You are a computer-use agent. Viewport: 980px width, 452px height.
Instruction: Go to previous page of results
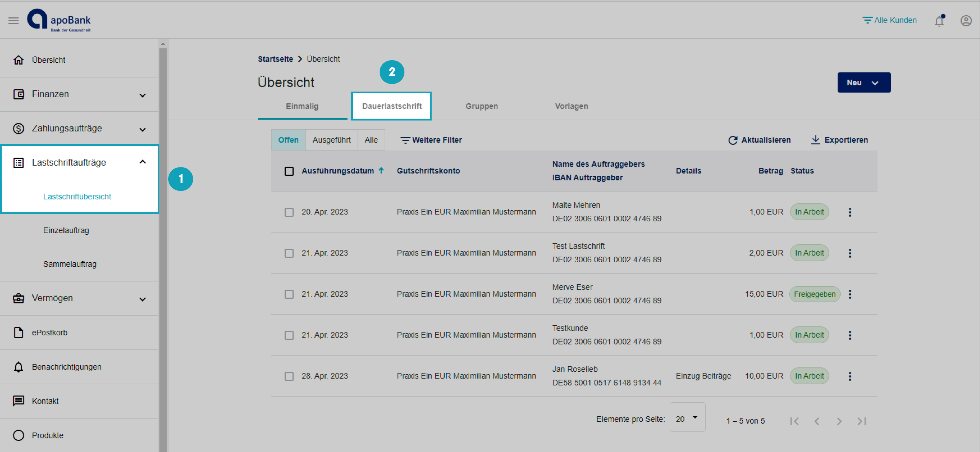click(x=816, y=421)
